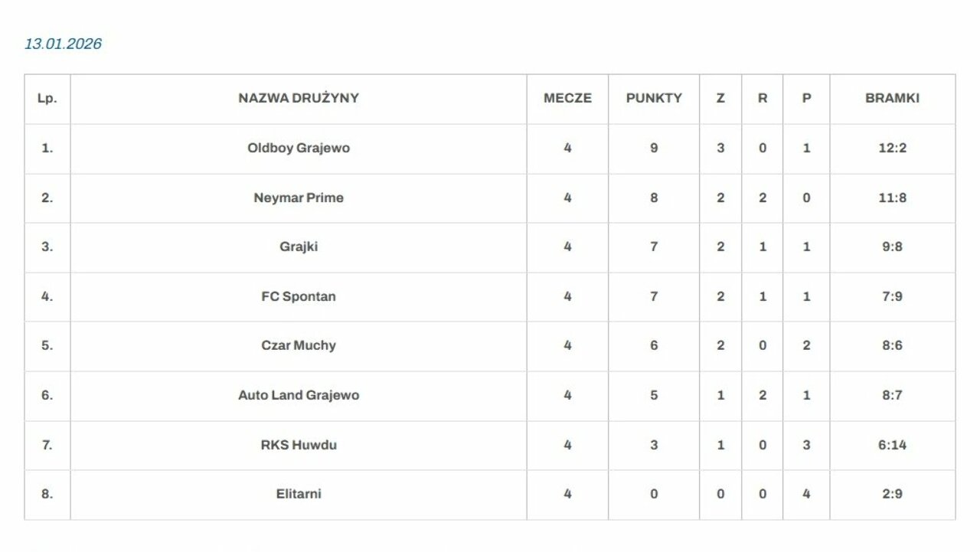980x552 pixels.
Task: Select the Oldboy Grajewo team name
Action: [299, 148]
